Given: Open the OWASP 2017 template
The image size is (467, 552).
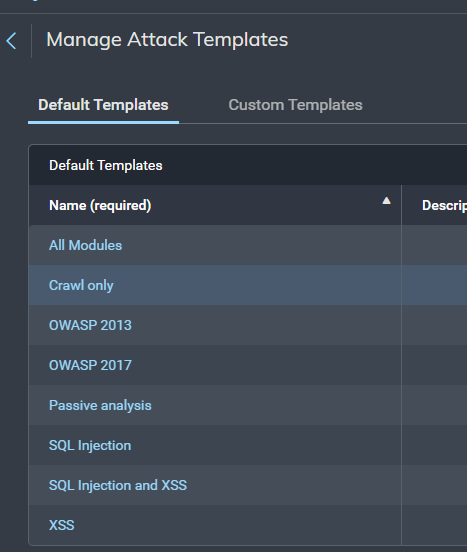Looking at the screenshot, I should [x=90, y=365].
